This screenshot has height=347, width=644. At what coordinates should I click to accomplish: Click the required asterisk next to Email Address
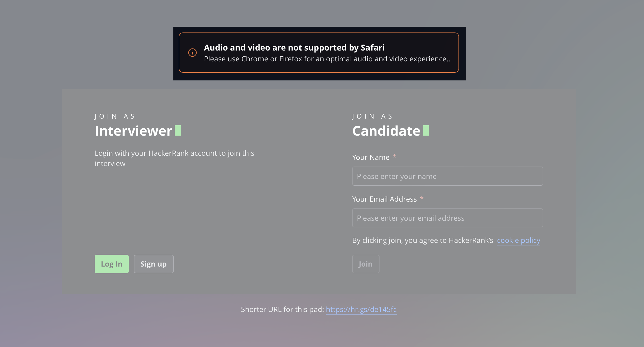[x=422, y=198]
